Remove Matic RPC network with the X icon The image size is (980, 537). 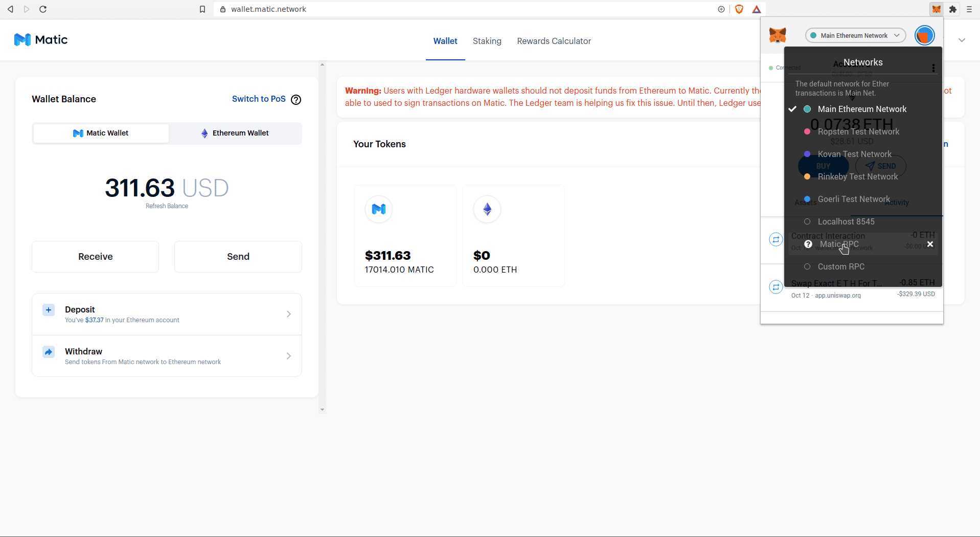(x=930, y=244)
